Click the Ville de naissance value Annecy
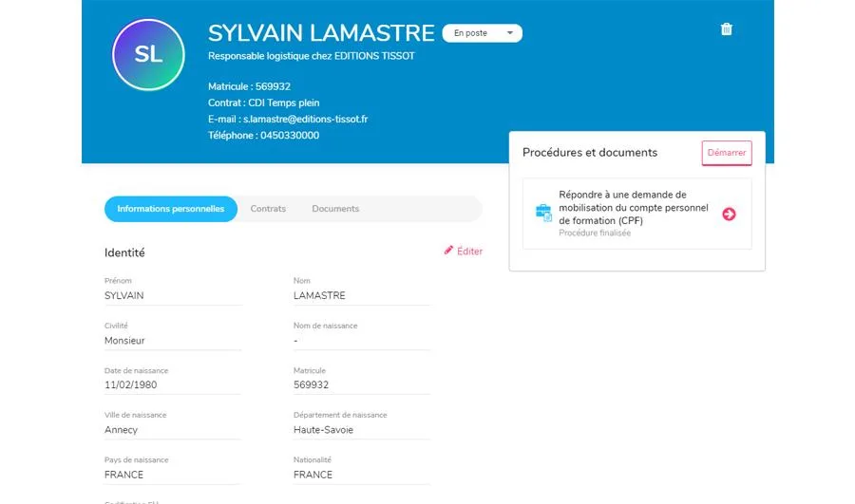The height and width of the screenshot is (504, 855). click(121, 430)
